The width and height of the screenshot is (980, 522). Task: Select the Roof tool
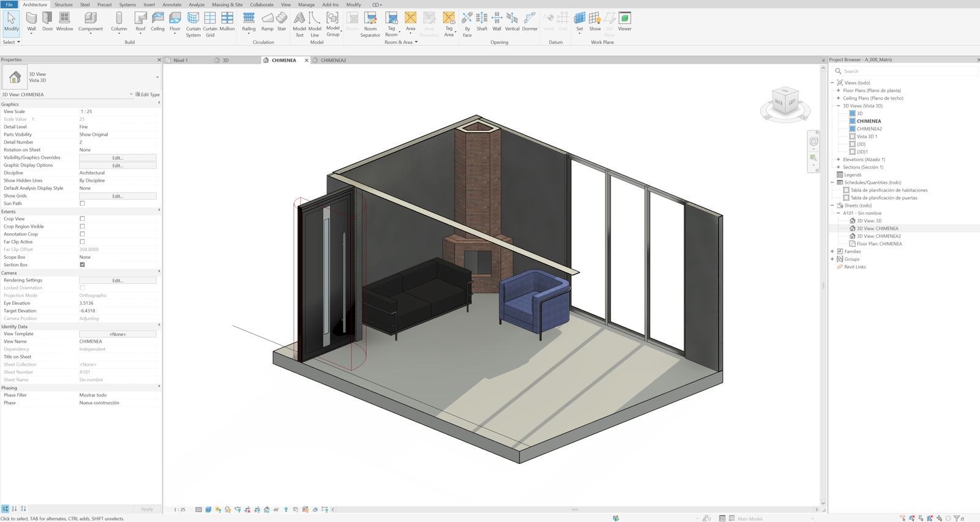[x=140, y=22]
